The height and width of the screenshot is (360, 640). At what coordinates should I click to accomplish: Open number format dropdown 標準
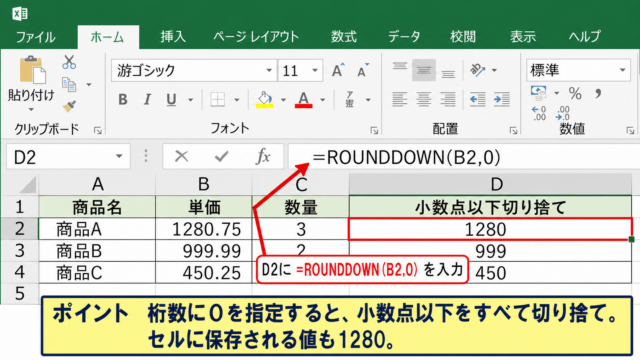(x=622, y=70)
